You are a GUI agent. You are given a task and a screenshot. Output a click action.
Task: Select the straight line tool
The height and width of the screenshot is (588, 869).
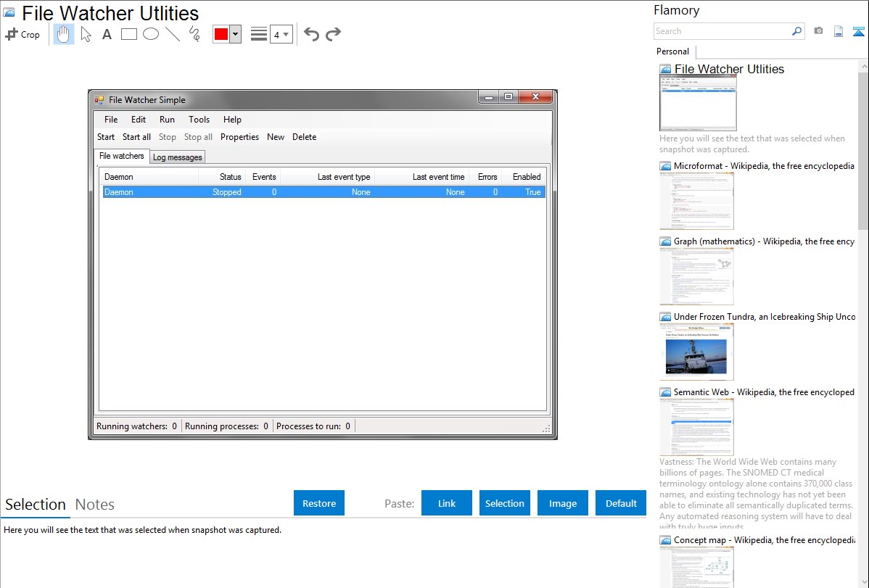click(x=173, y=34)
